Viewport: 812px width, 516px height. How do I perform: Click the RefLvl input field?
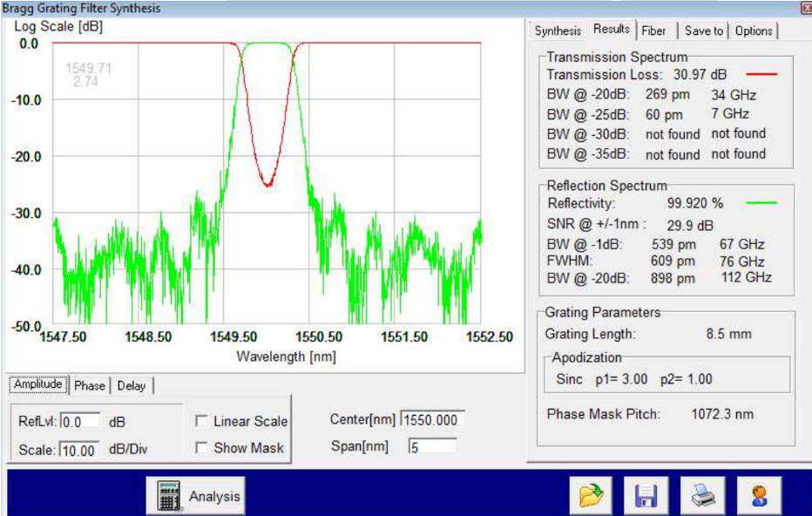click(x=80, y=422)
